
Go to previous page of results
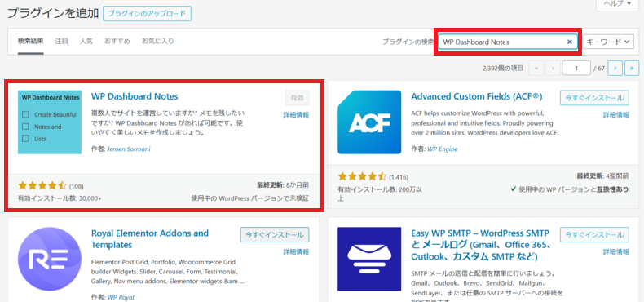[554, 69]
